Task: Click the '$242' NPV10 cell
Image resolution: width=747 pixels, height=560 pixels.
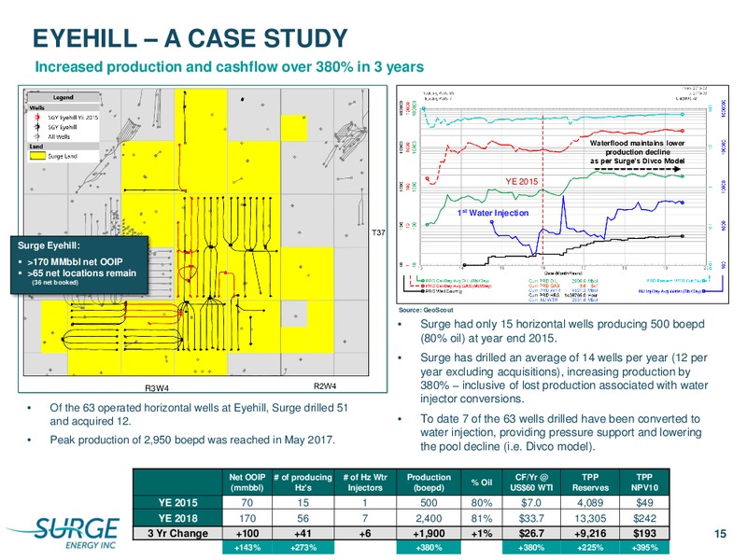Action: 644,518
